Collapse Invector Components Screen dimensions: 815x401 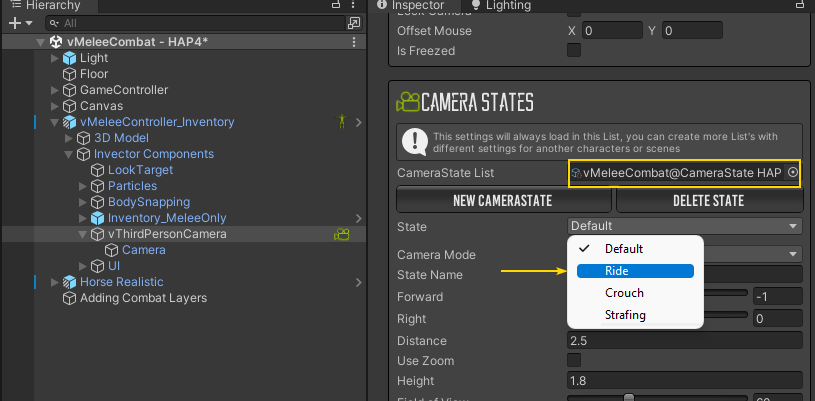69,154
